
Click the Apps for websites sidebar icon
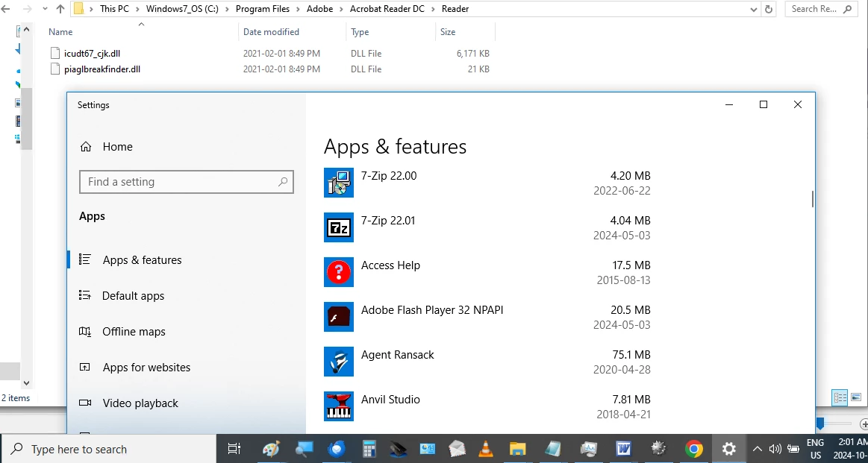84,368
